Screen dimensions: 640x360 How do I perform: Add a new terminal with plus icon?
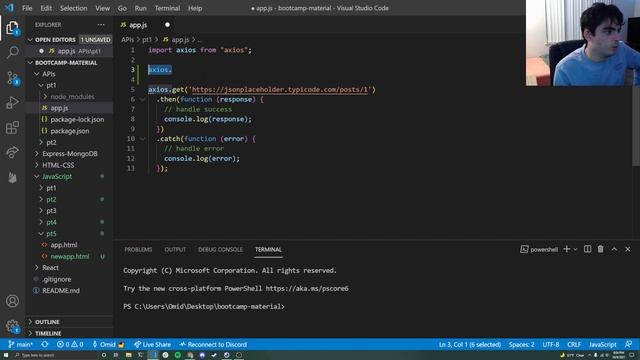coord(567,249)
